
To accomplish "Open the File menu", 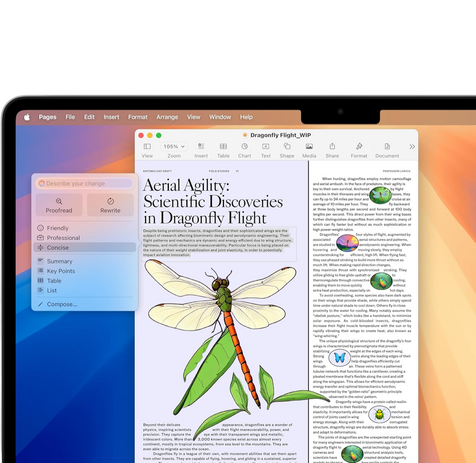I will click(70, 117).
